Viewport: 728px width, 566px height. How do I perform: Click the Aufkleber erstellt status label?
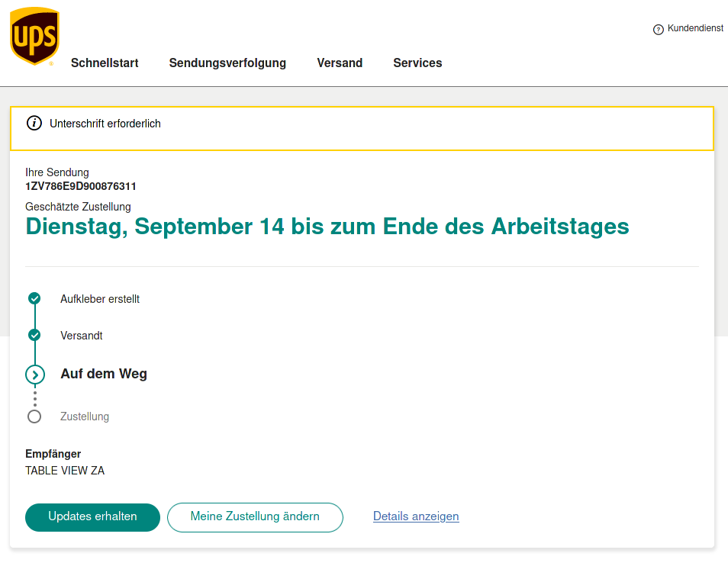(100, 299)
